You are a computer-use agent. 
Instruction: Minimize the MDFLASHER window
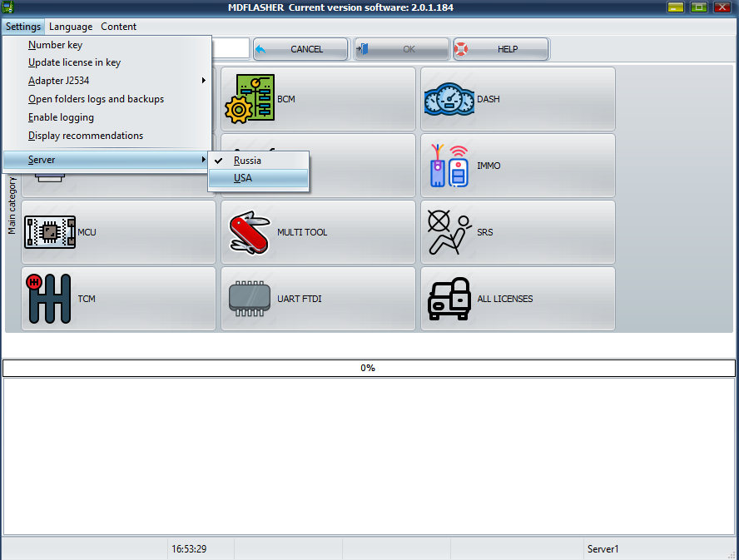point(676,7)
